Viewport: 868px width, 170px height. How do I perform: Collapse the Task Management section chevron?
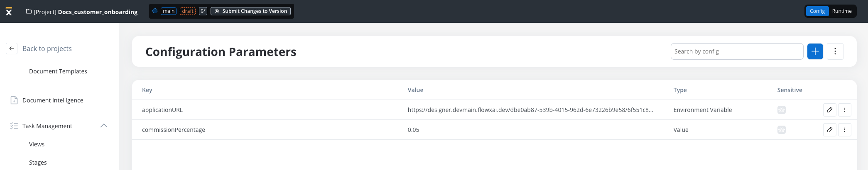[104, 126]
